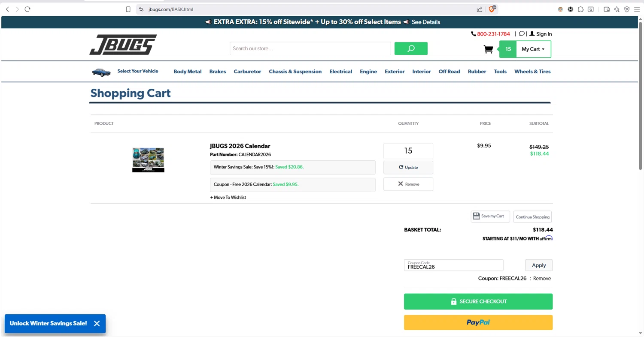Open the Brakes menu
This screenshot has height=337, width=644.
[x=218, y=72]
